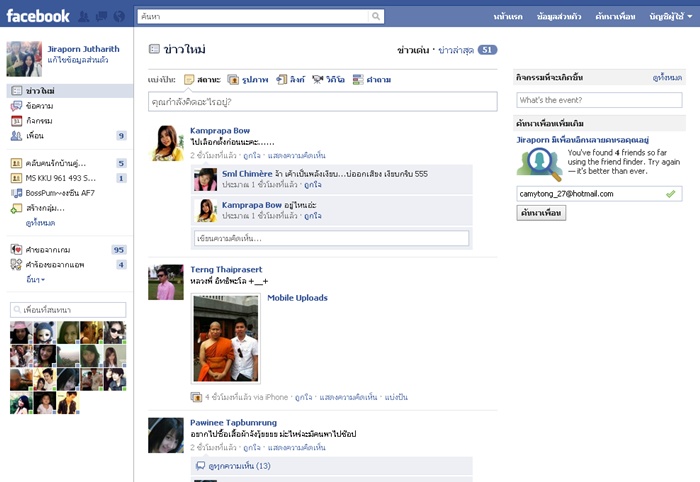Click Pawinee Tapbumrung's post avatar
This screenshot has height=482, width=700.
point(166,435)
